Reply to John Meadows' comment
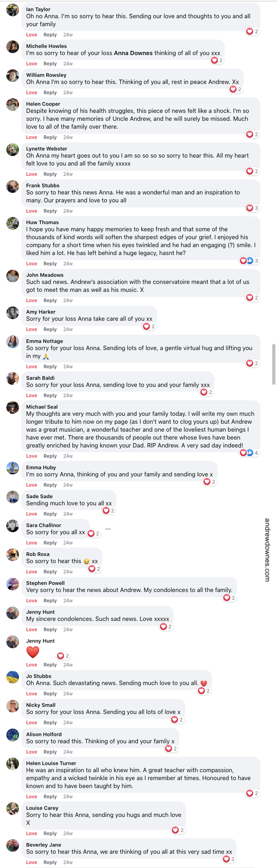This screenshot has height=868, width=277. point(50,300)
